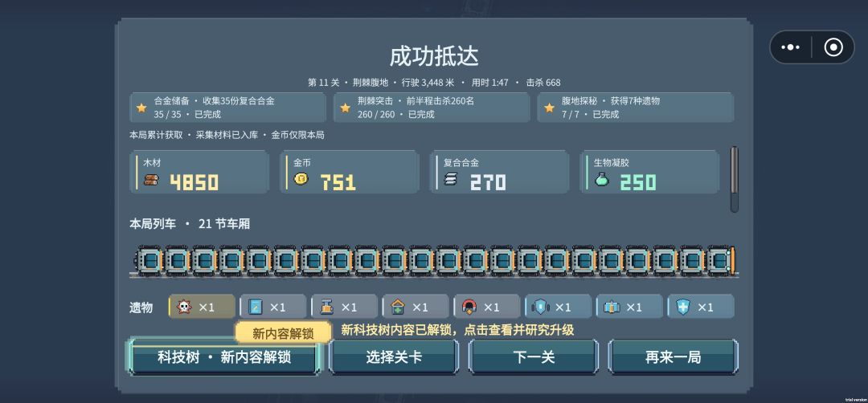Image resolution: width=868 pixels, height=403 pixels.
Task: Click the last train carriage at the right end
Action: [720, 260]
